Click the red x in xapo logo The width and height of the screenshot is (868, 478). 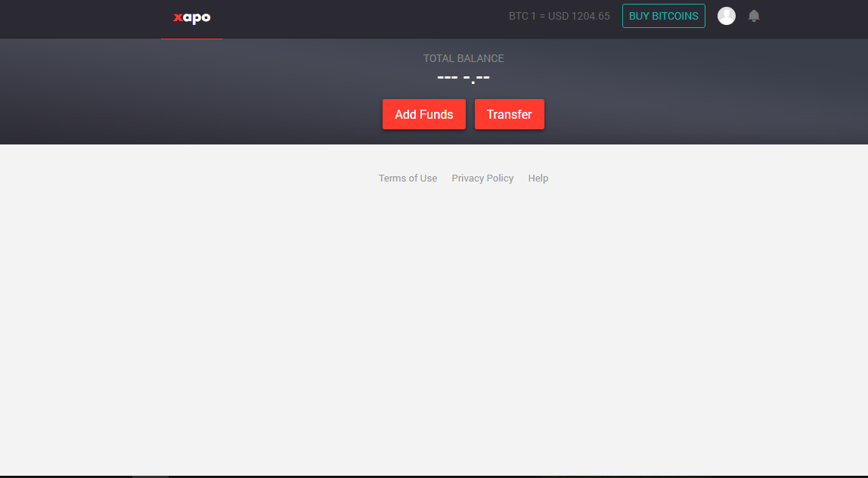pos(178,17)
